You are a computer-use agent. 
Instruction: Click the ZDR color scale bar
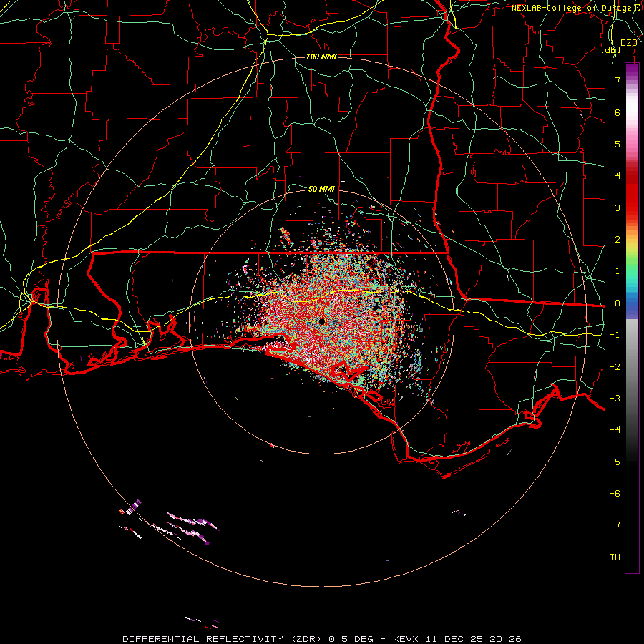coord(632,318)
